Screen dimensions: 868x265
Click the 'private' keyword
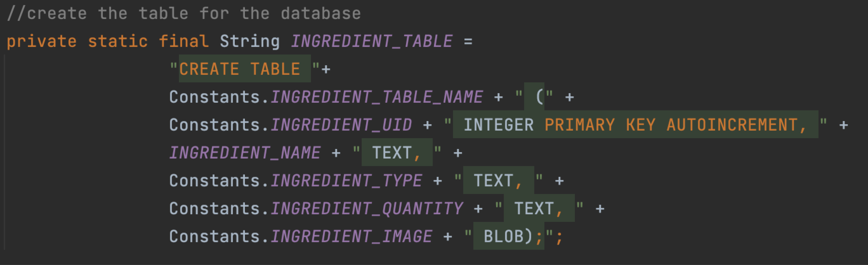[x=41, y=41]
